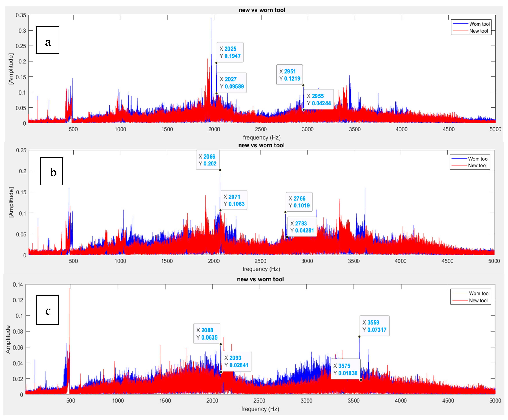Click the X 2025 data tip in plot a
Screen dimensions: 508x420
click(230, 52)
